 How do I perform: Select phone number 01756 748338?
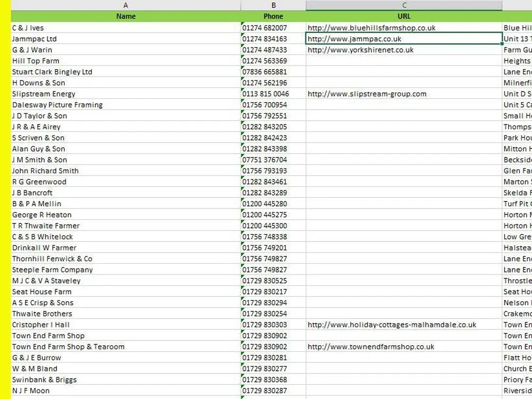pyautogui.click(x=273, y=237)
